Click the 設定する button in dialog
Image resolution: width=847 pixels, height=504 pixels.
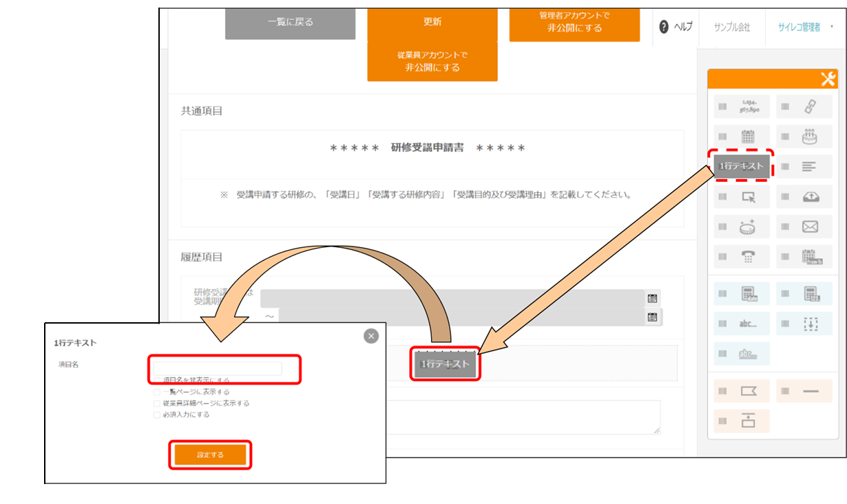[210, 454]
